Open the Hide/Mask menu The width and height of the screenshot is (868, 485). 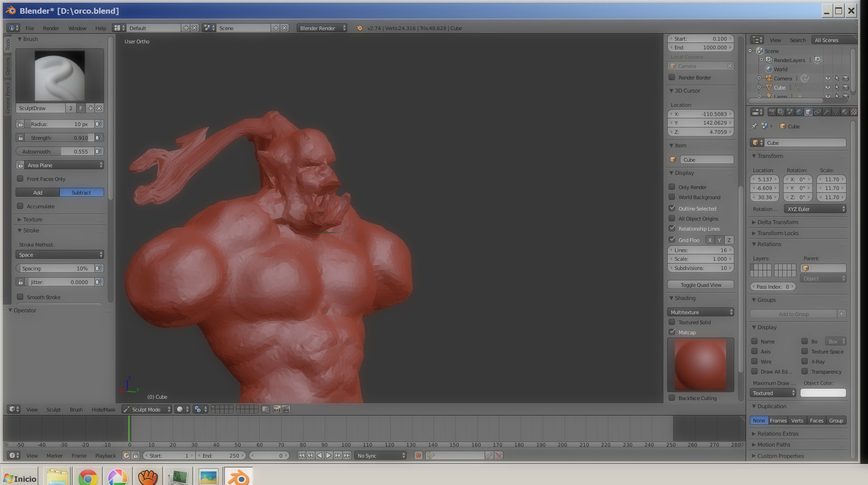103,410
